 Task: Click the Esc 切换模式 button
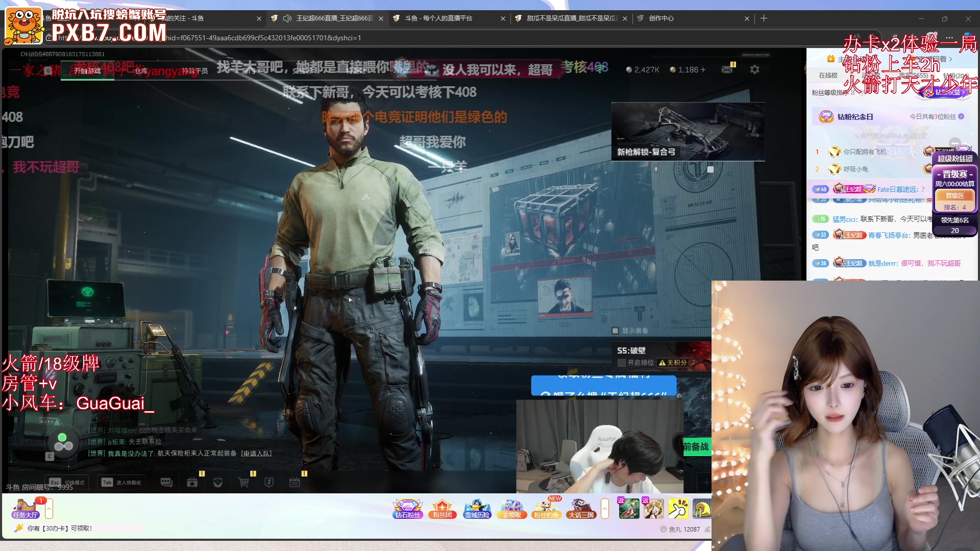pos(67,483)
